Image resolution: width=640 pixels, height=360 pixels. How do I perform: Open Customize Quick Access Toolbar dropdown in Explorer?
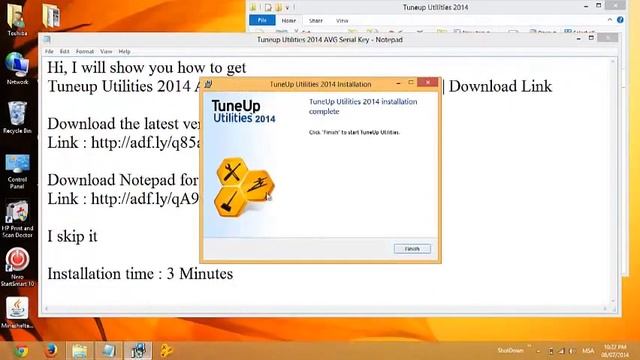click(287, 7)
